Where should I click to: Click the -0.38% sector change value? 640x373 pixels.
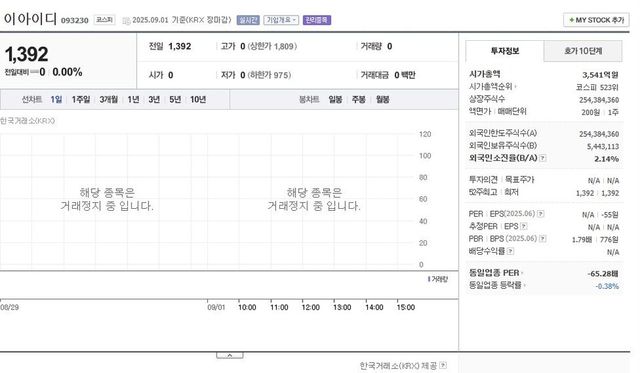coord(607,286)
